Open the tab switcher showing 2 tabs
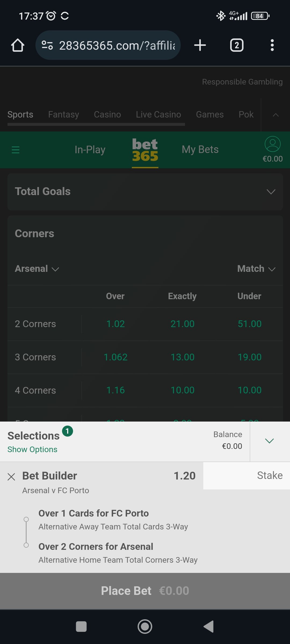 point(237,45)
